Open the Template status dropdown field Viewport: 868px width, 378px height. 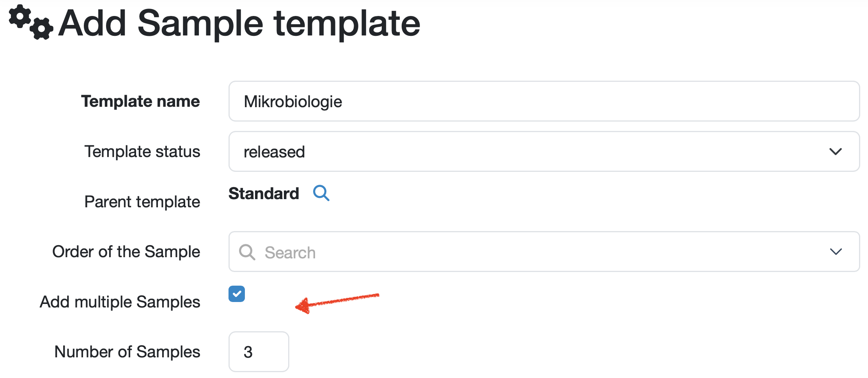pyautogui.click(x=544, y=152)
